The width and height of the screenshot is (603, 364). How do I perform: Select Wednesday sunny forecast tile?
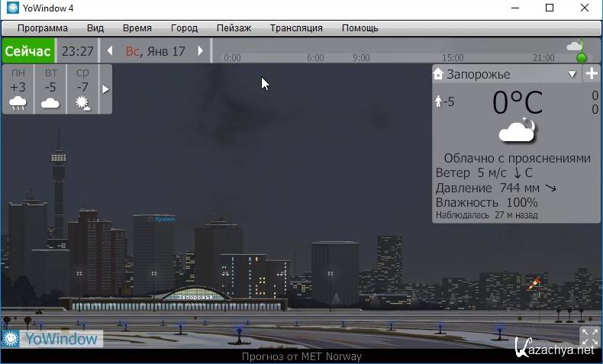[82, 89]
